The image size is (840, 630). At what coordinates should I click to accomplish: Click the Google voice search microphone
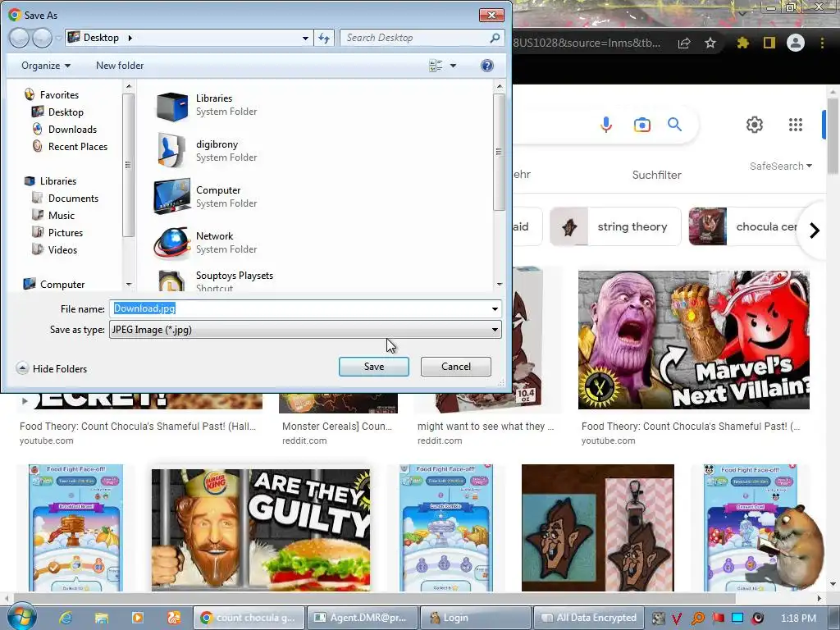pyautogui.click(x=606, y=125)
